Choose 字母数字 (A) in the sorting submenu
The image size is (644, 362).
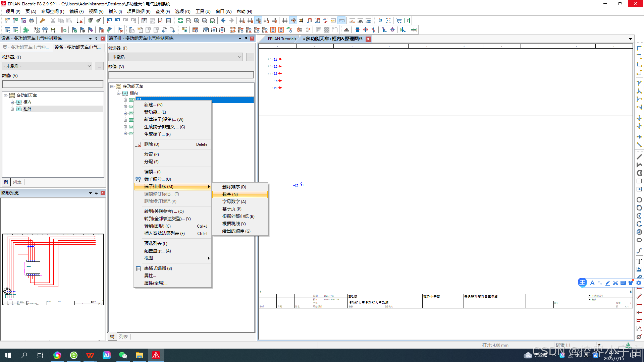click(x=240, y=202)
